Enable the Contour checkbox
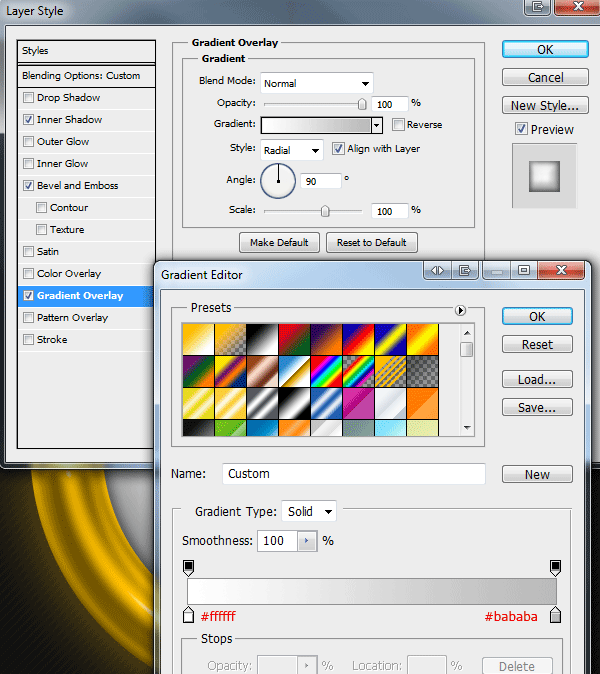Image resolution: width=600 pixels, height=674 pixels. [x=41, y=208]
